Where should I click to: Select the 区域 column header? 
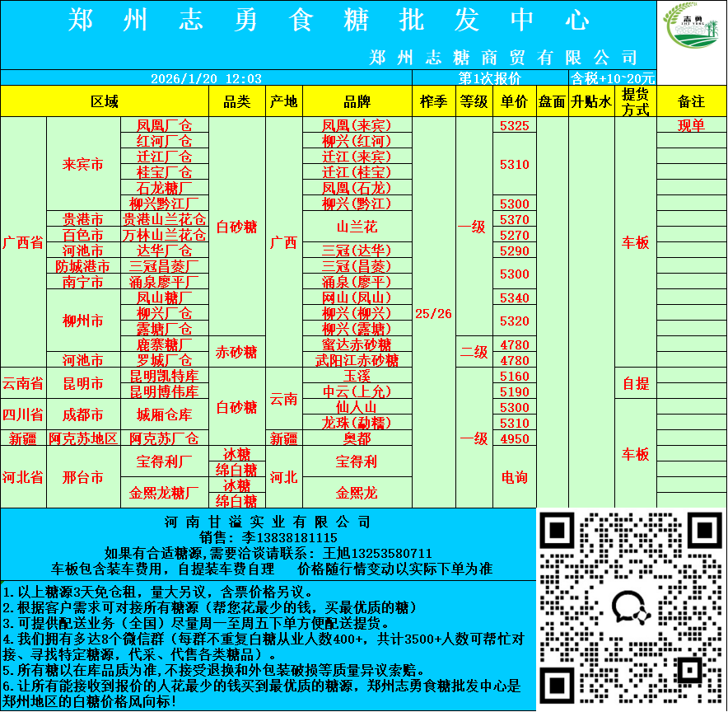(105, 101)
